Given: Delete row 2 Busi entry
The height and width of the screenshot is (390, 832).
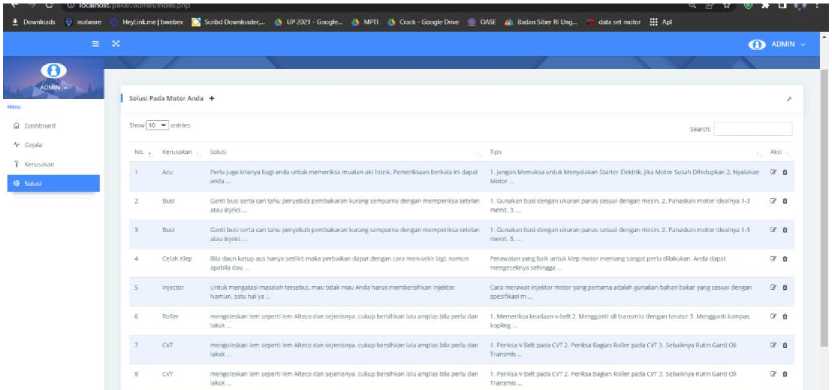Looking at the screenshot, I should pyautogui.click(x=785, y=201).
